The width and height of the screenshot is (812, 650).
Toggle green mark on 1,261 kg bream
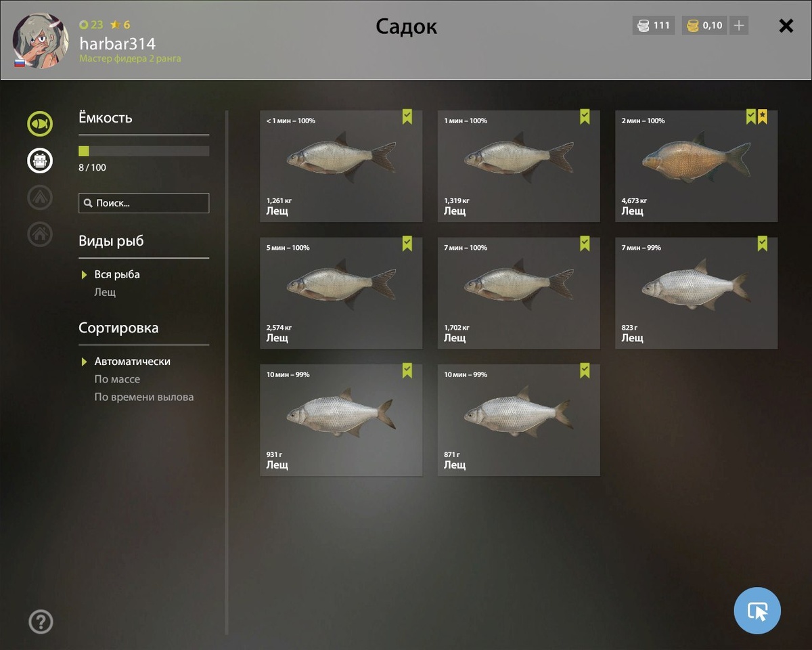coord(407,116)
